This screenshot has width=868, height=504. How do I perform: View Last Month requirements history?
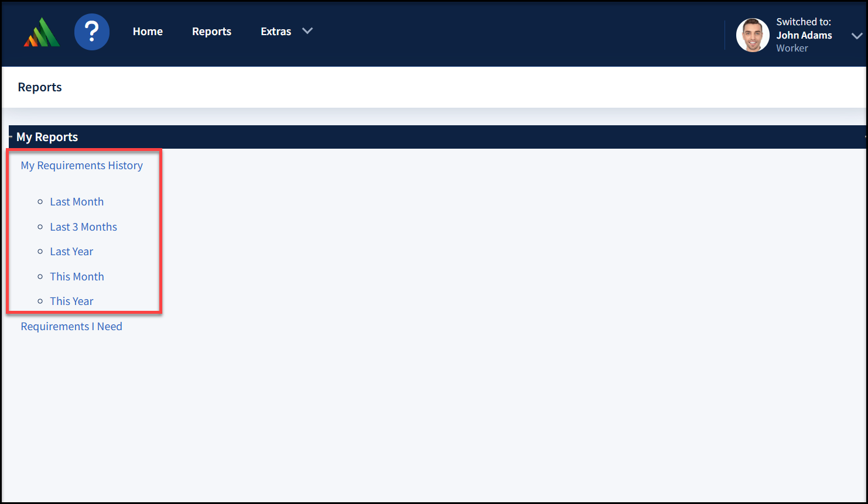coord(77,202)
